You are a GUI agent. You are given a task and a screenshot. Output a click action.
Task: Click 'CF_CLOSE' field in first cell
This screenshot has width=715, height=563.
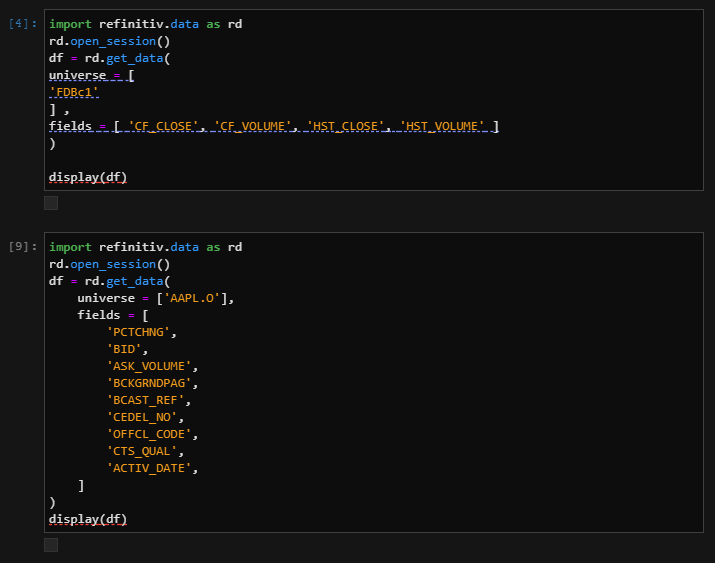coord(163,126)
